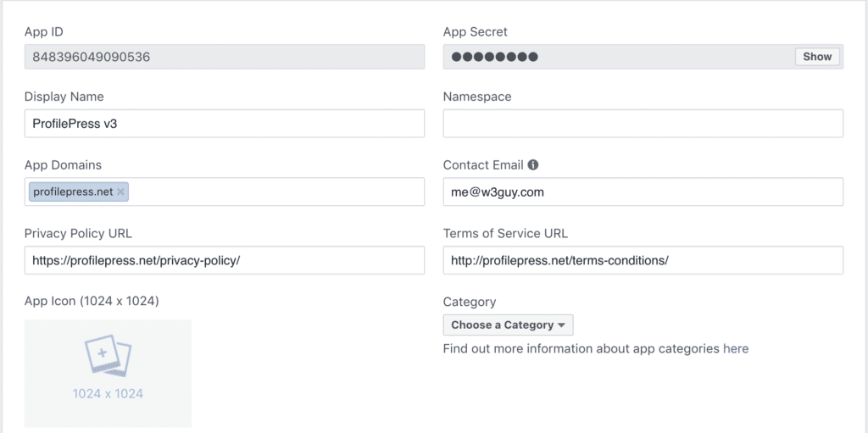Image resolution: width=868 pixels, height=433 pixels.
Task: Edit the Display Name field
Action: point(224,124)
